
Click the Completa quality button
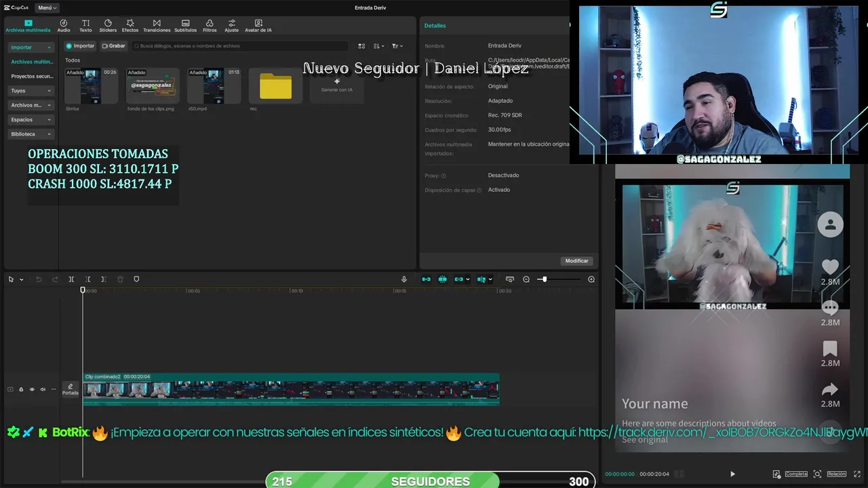click(x=796, y=474)
